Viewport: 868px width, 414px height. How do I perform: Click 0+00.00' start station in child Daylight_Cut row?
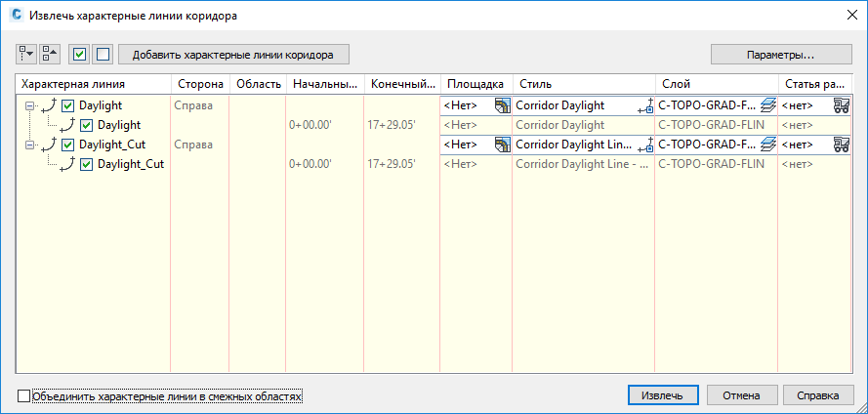point(310,164)
